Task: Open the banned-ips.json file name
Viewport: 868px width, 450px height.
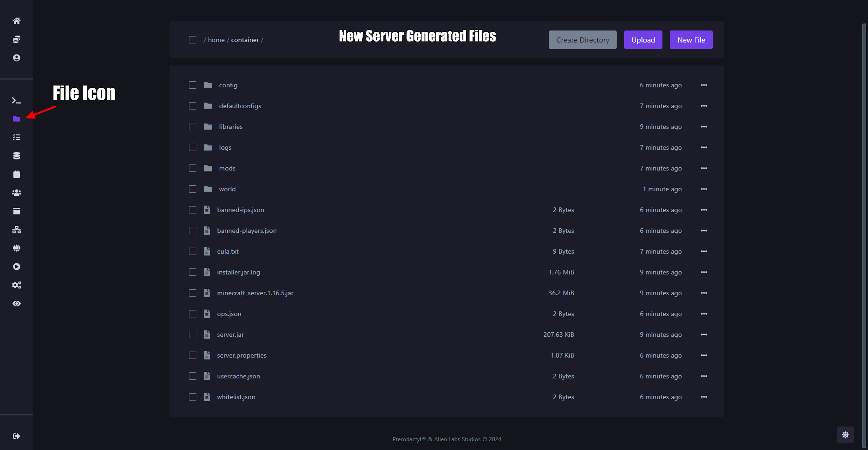Action: 241,210
